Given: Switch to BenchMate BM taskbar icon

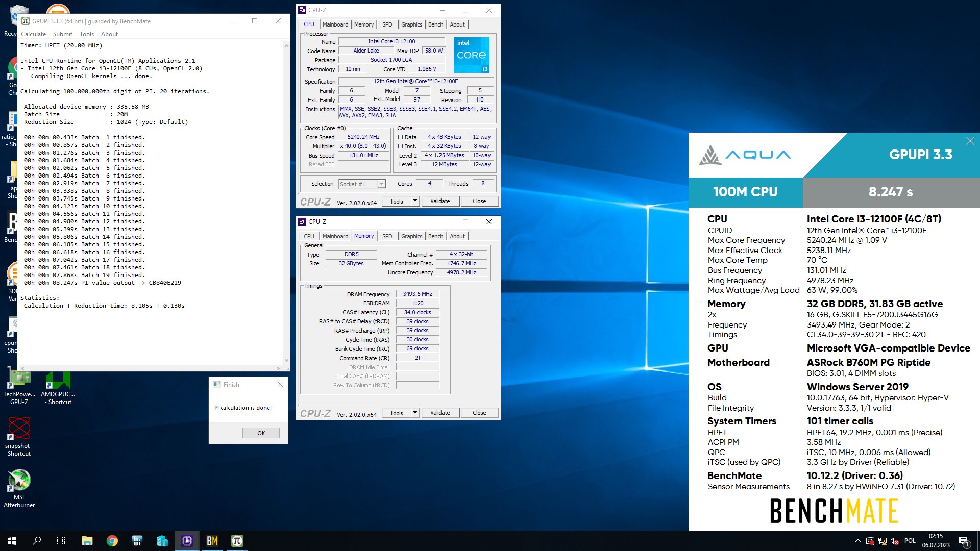Looking at the screenshot, I should 212,541.
